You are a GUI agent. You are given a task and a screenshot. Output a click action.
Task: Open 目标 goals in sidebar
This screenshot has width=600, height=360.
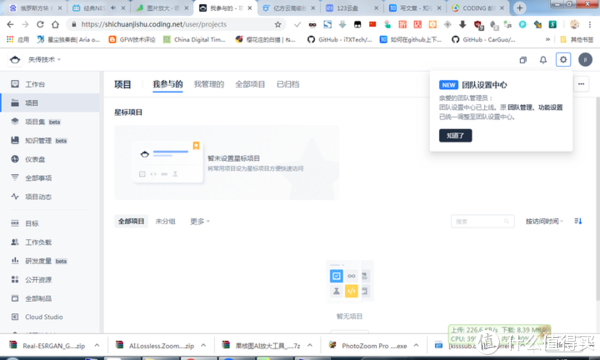point(50,223)
